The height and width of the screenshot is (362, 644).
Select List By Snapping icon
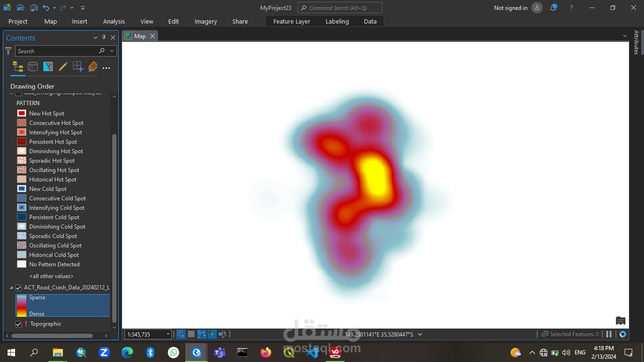tap(78, 67)
